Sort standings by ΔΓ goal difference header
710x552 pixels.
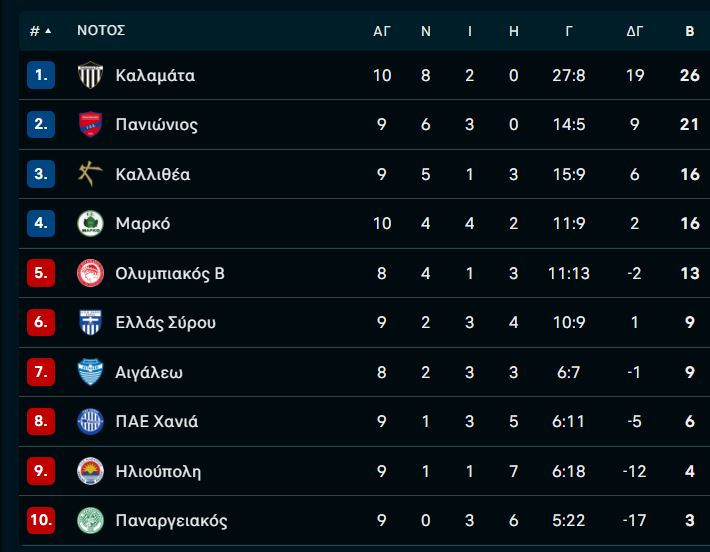(x=634, y=31)
